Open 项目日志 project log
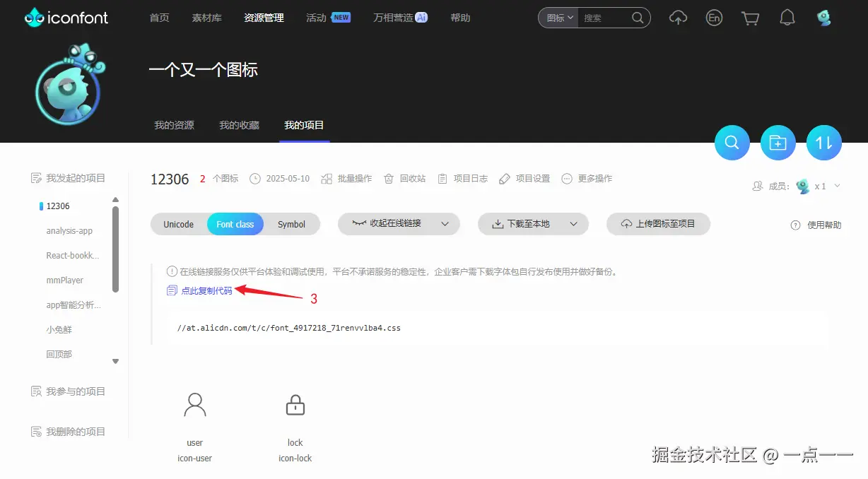The height and width of the screenshot is (479, 868). [x=462, y=179]
